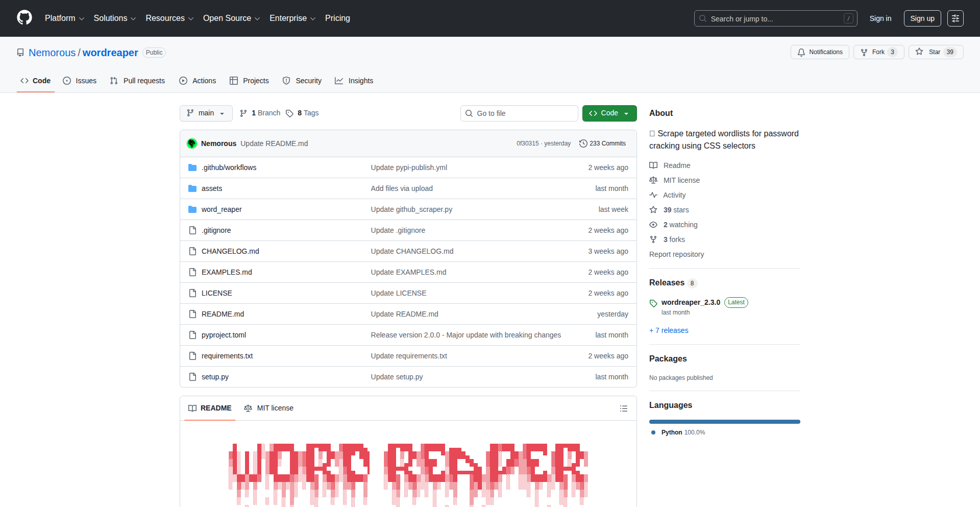Image resolution: width=980 pixels, height=507 pixels.
Task: Open the EXAMPLES.md file
Action: coord(227,272)
